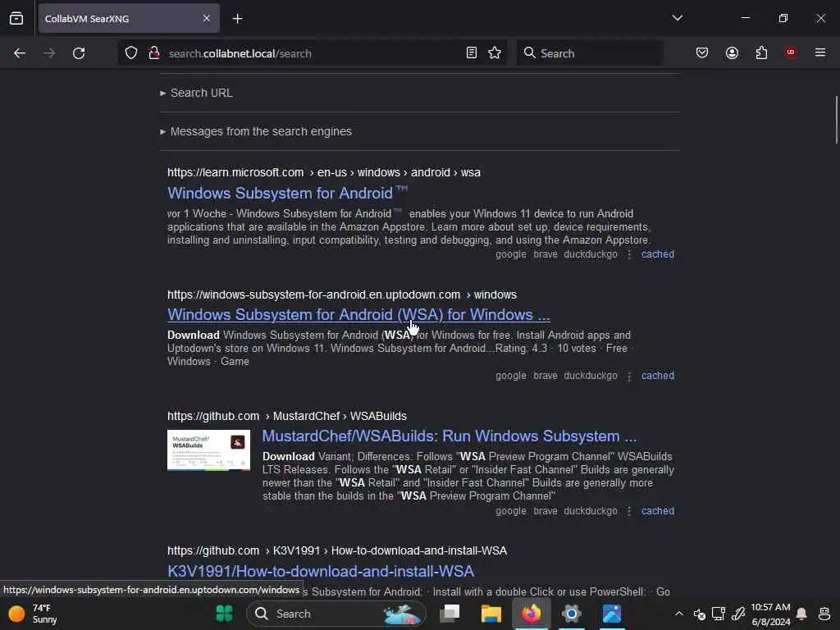Screen dimensions: 840x630
Task: Open extensions puzzle icon
Action: [761, 52]
